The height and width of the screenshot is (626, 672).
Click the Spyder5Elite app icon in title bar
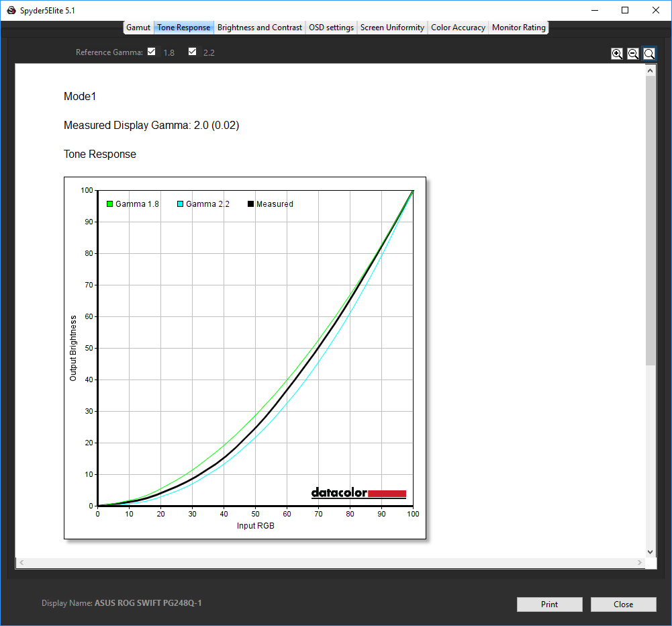pos(11,10)
